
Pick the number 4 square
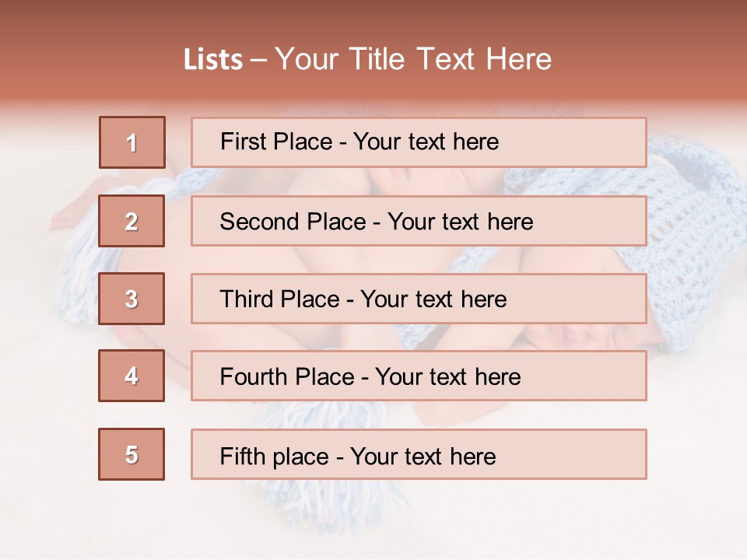coord(132,376)
